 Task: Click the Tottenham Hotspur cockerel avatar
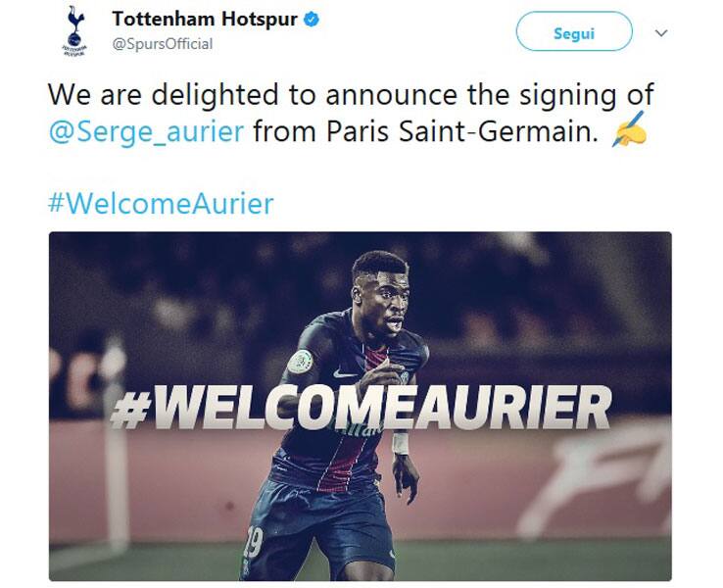point(75,31)
